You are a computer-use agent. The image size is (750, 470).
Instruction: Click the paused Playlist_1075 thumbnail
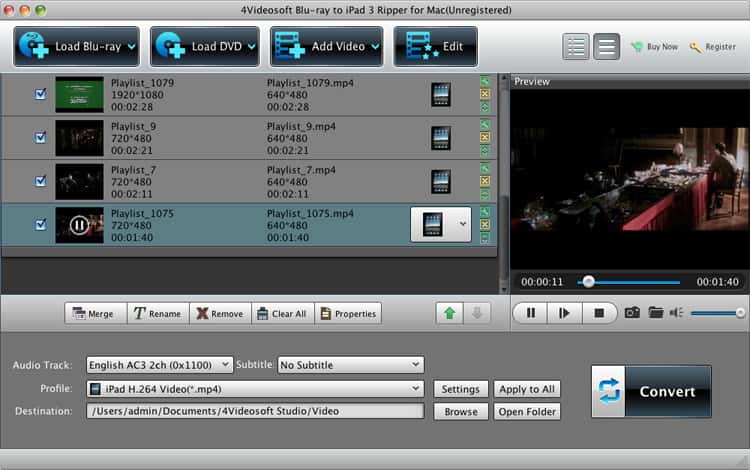coord(79,225)
